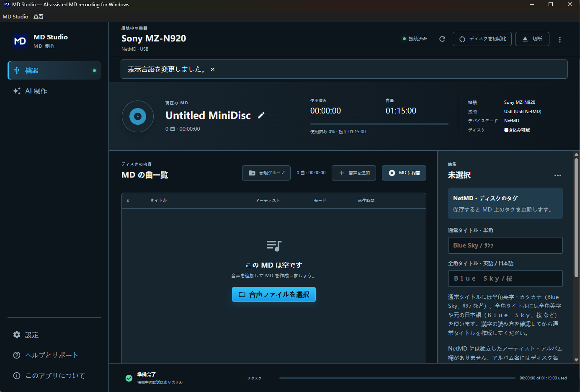Image resolution: width=580 pixels, height=392 pixels.
Task: Click 音声を追加 button
Action: [354, 173]
